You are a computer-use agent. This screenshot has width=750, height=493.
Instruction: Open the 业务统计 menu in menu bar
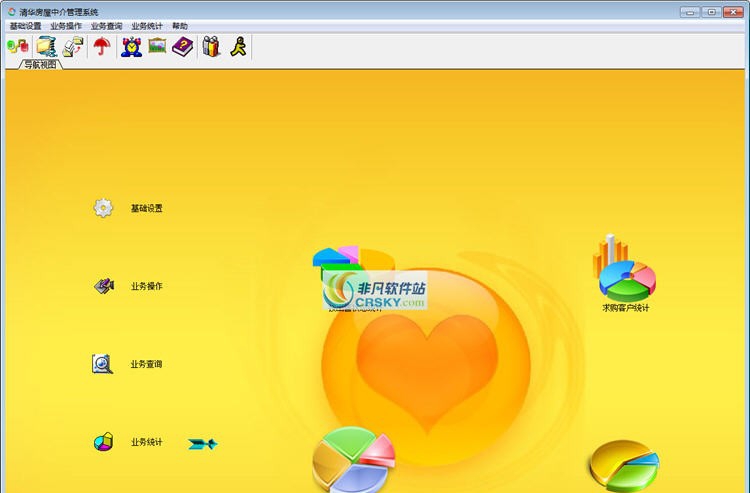coord(147,26)
